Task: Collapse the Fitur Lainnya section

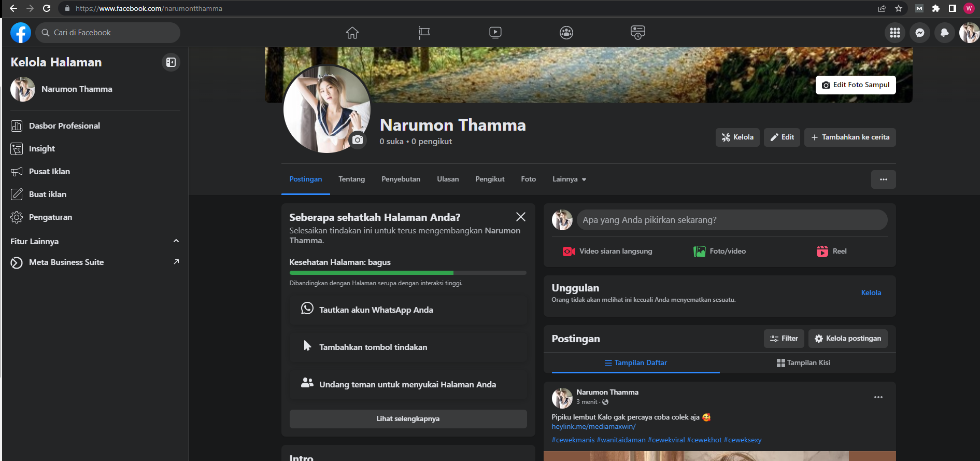Action: [x=176, y=241]
